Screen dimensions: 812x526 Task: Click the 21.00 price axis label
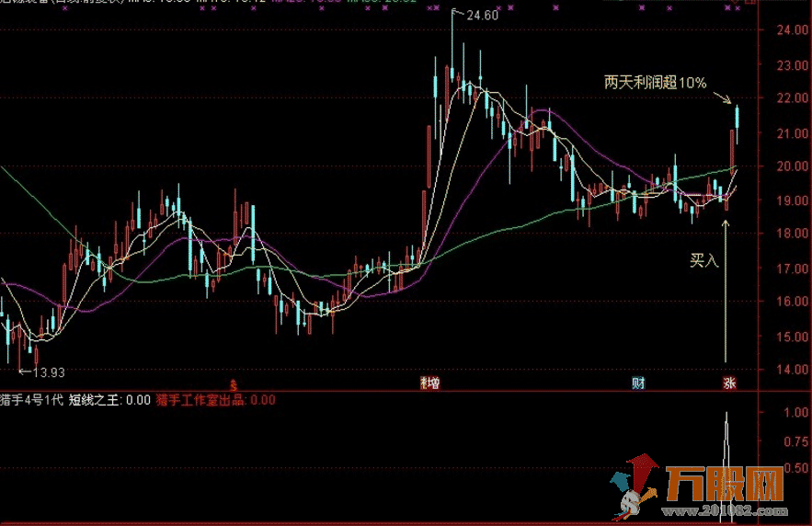(792, 133)
